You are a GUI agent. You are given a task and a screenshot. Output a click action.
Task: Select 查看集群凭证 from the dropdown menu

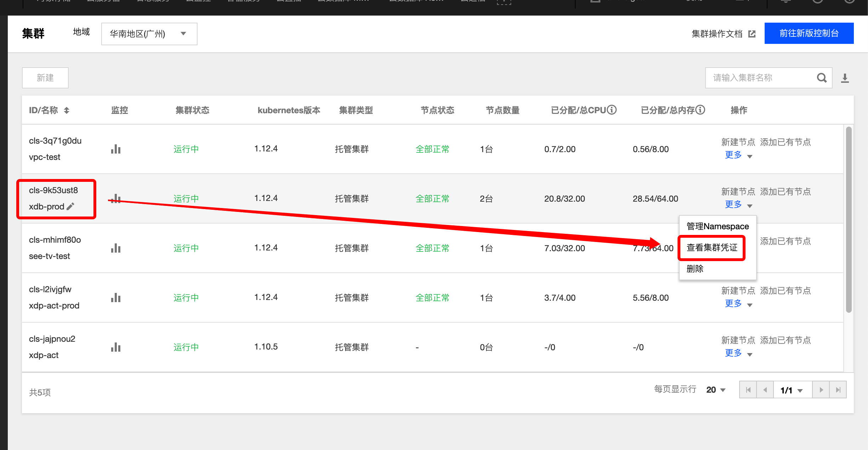712,248
